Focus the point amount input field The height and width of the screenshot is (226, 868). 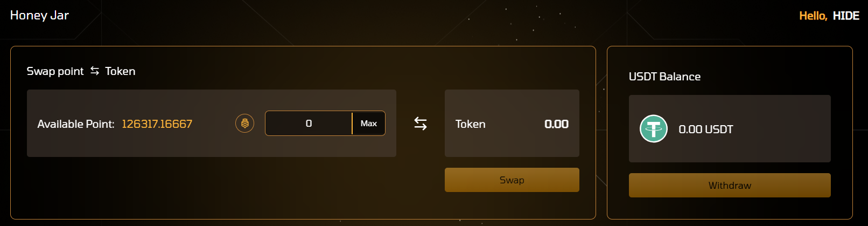click(x=309, y=124)
